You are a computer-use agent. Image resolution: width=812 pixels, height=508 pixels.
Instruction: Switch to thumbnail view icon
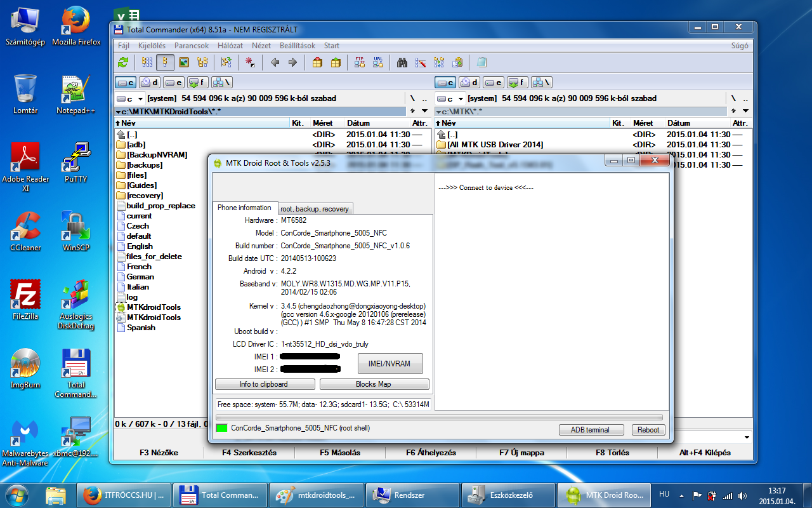pyautogui.click(x=184, y=62)
